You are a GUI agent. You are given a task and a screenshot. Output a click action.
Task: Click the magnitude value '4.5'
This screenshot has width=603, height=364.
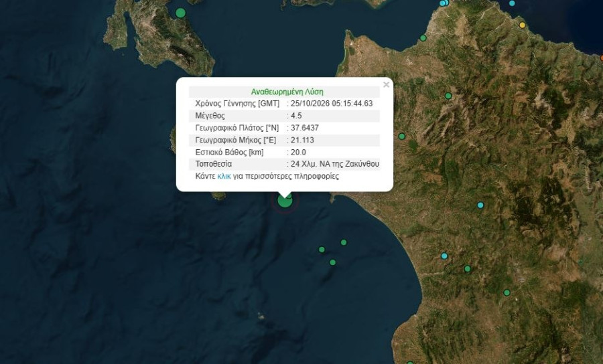click(x=296, y=116)
